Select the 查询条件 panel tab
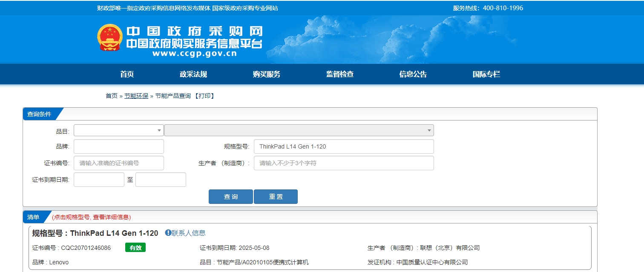 39,114
